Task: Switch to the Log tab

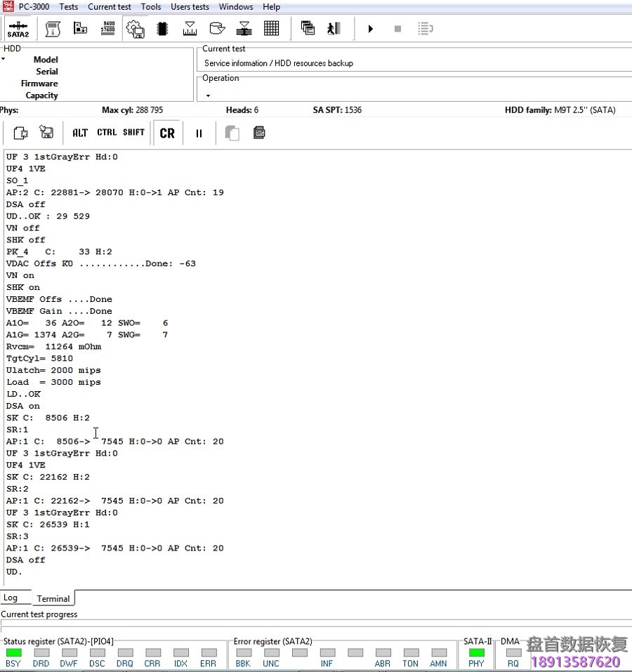Action: pos(11,598)
